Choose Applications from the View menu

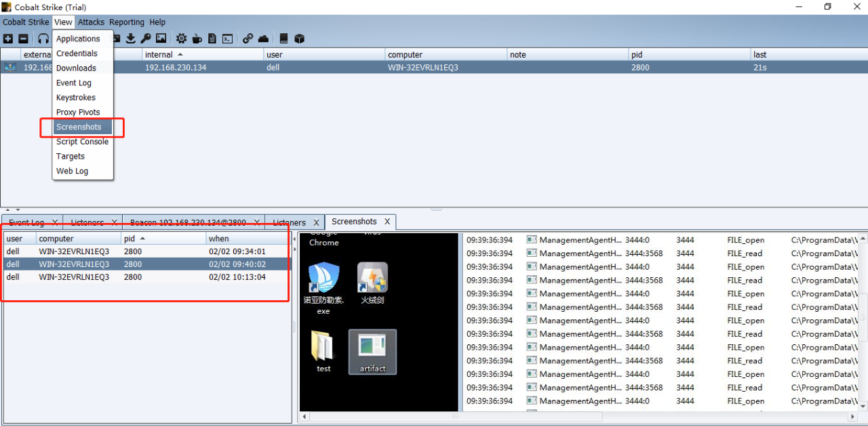click(83, 39)
